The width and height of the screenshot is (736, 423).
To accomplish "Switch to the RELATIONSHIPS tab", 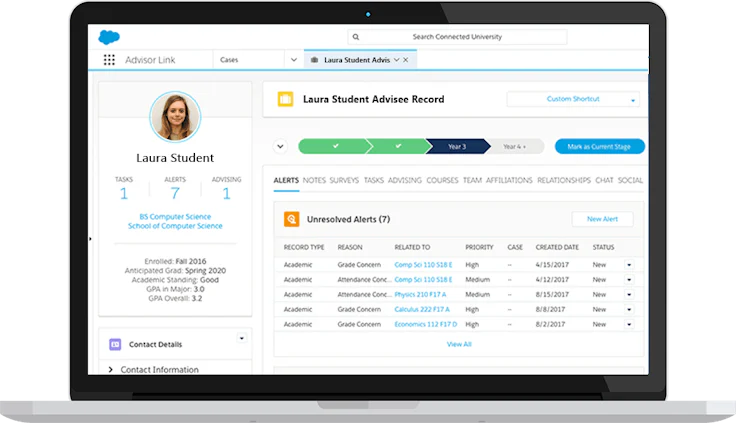I will pos(564,180).
